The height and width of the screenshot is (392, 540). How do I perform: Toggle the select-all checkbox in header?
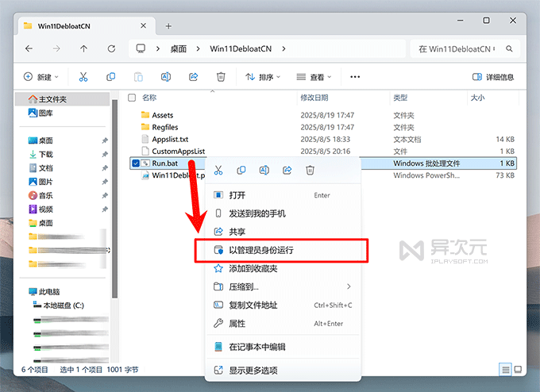click(132, 98)
